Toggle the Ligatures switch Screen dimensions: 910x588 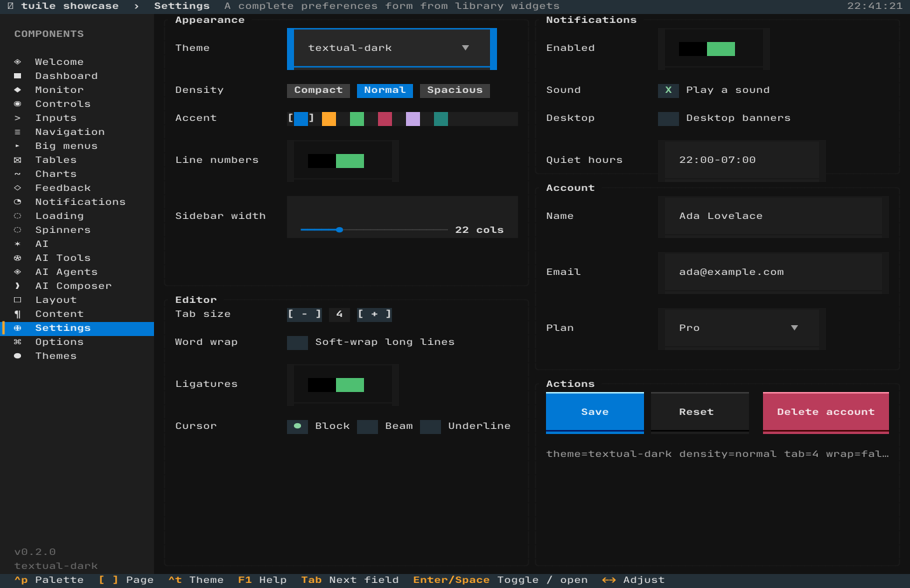[x=336, y=385]
